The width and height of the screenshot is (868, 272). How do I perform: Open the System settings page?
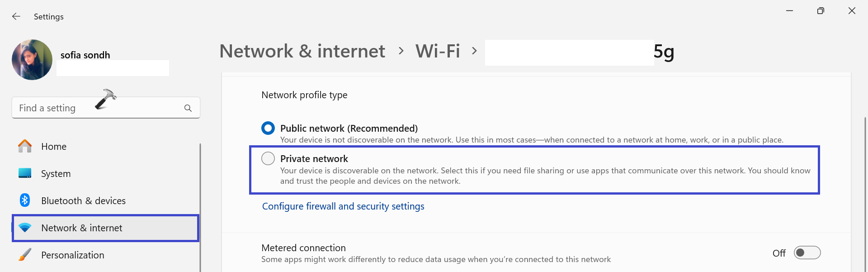coord(56,174)
